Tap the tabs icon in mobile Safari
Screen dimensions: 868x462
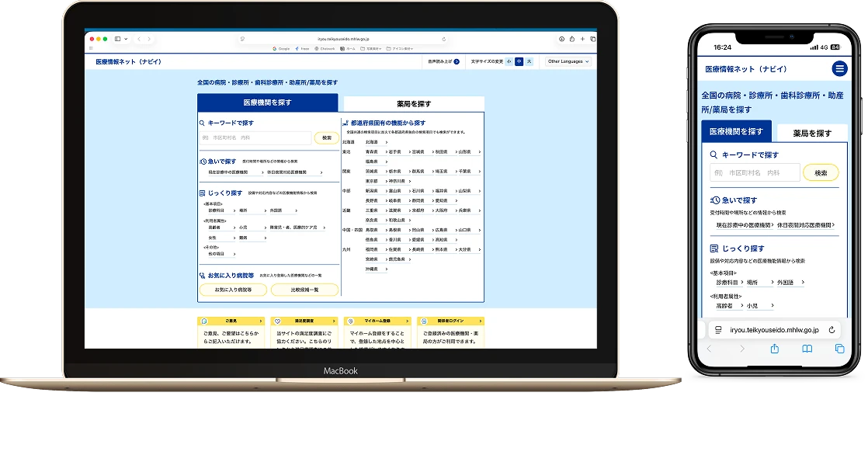[x=839, y=349]
